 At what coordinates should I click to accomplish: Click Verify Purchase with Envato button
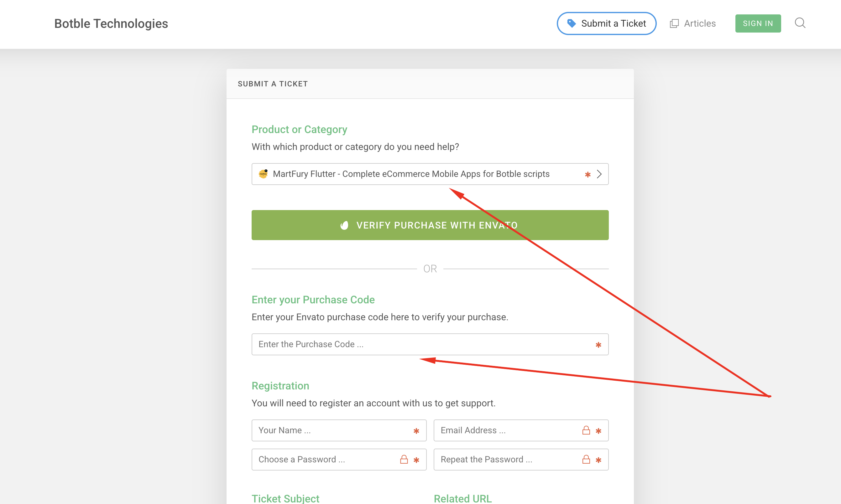[430, 225]
